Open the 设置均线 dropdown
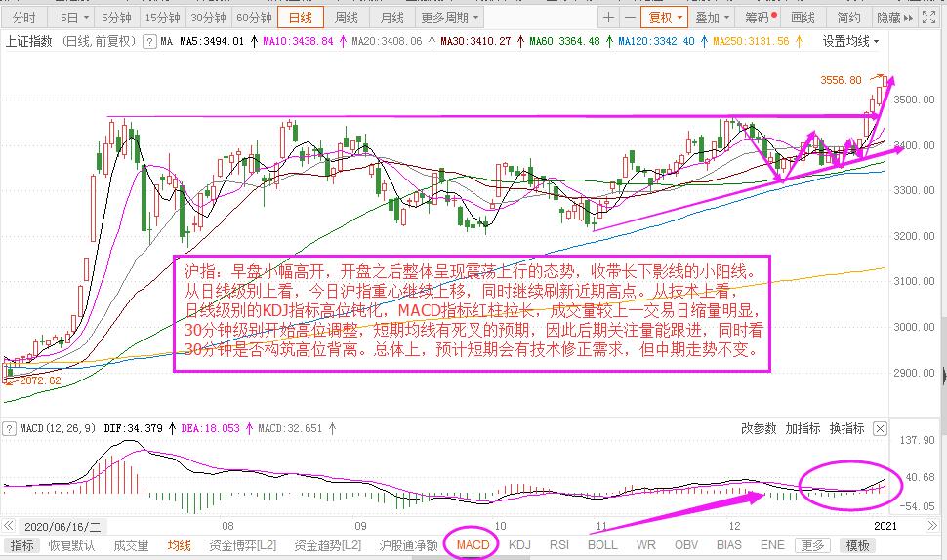The height and width of the screenshot is (560, 947). [850, 41]
